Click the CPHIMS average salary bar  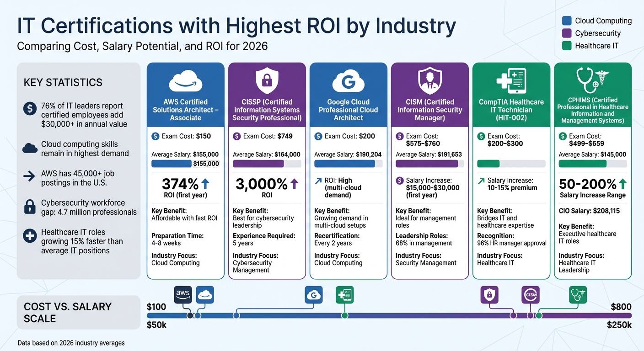[593, 164]
